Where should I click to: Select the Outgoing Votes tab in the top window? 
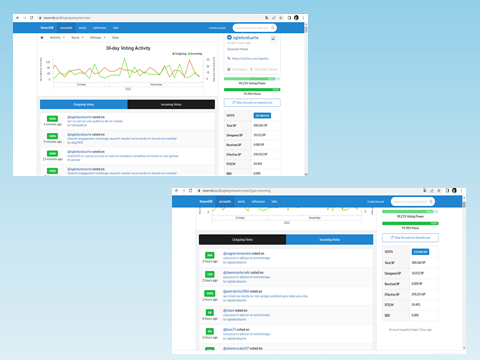tap(84, 104)
